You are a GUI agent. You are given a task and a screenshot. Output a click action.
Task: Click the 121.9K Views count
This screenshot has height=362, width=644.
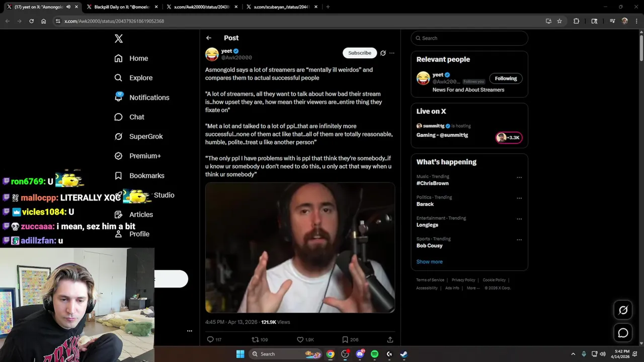[x=276, y=322]
